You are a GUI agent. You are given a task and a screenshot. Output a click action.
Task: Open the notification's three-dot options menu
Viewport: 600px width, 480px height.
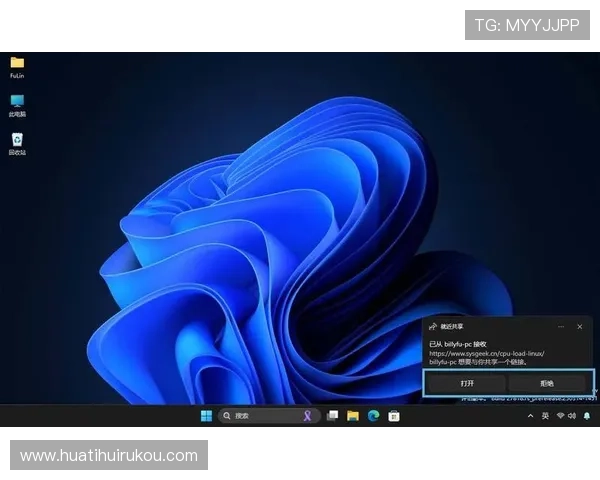click(561, 326)
